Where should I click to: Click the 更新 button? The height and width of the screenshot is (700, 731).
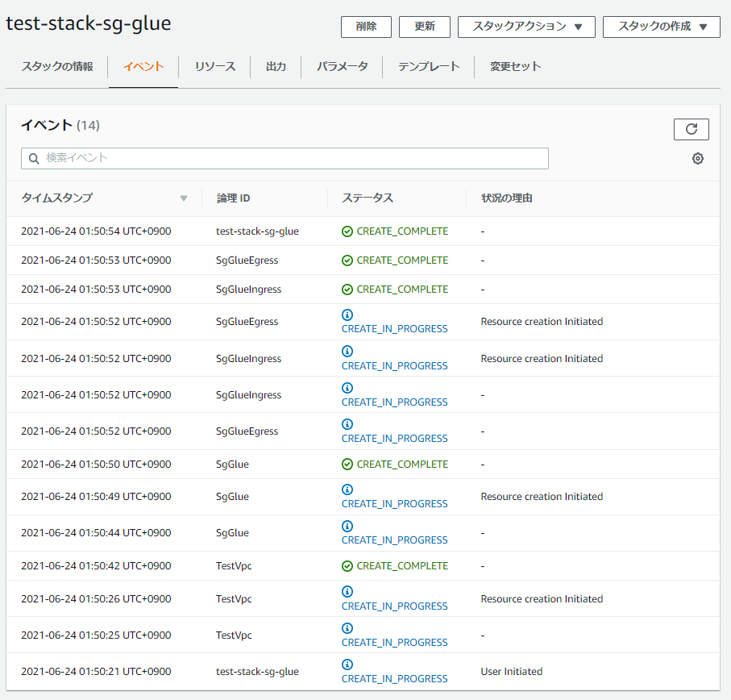pos(424,27)
